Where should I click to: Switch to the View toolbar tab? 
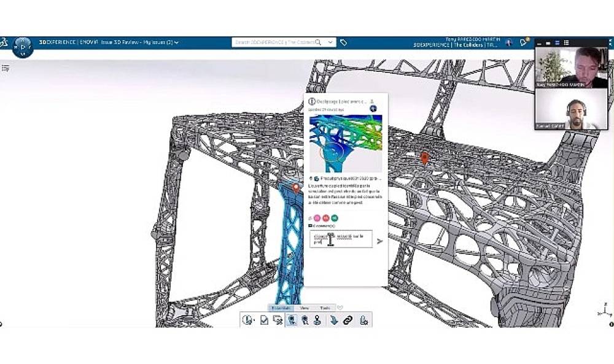click(305, 308)
